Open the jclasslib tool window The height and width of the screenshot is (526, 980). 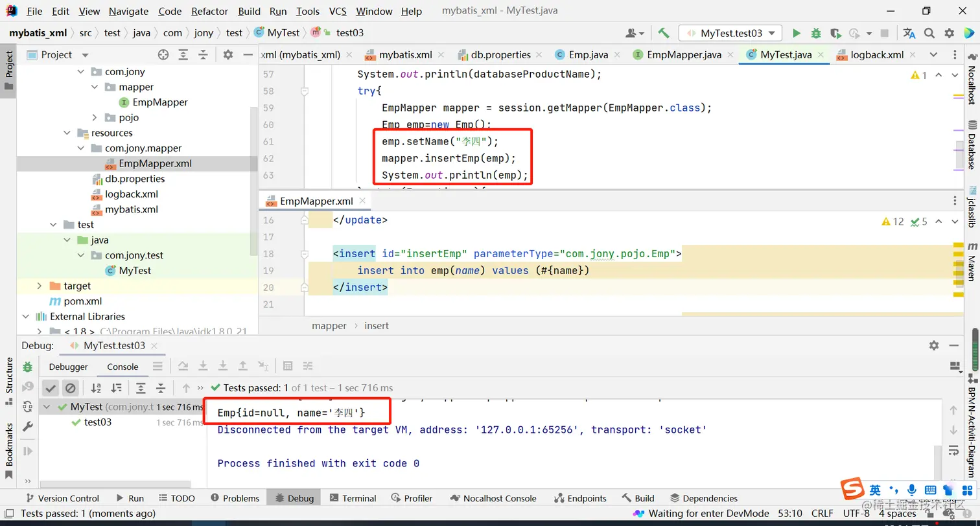pos(972,207)
